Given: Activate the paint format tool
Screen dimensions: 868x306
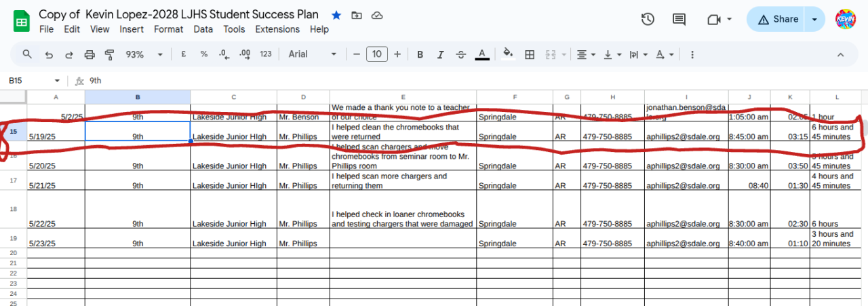Looking at the screenshot, I should coord(110,54).
